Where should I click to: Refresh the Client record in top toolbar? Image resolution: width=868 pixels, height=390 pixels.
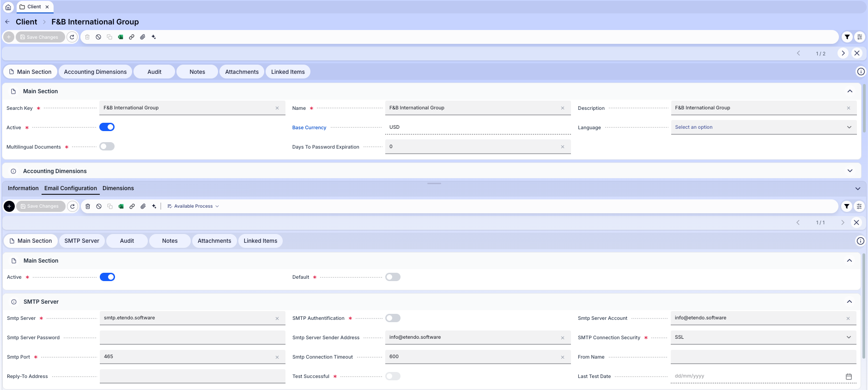(72, 37)
